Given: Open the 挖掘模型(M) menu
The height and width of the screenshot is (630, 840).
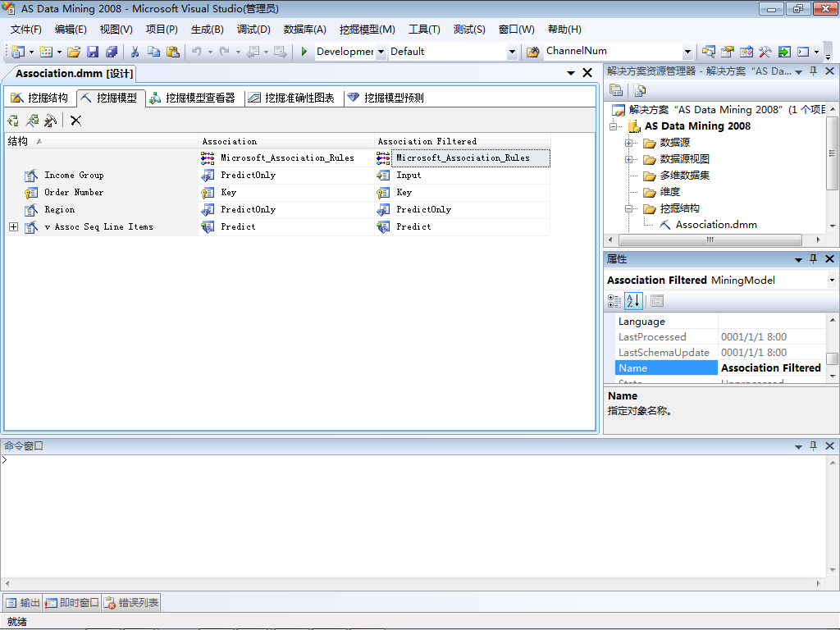Looking at the screenshot, I should pos(367,30).
